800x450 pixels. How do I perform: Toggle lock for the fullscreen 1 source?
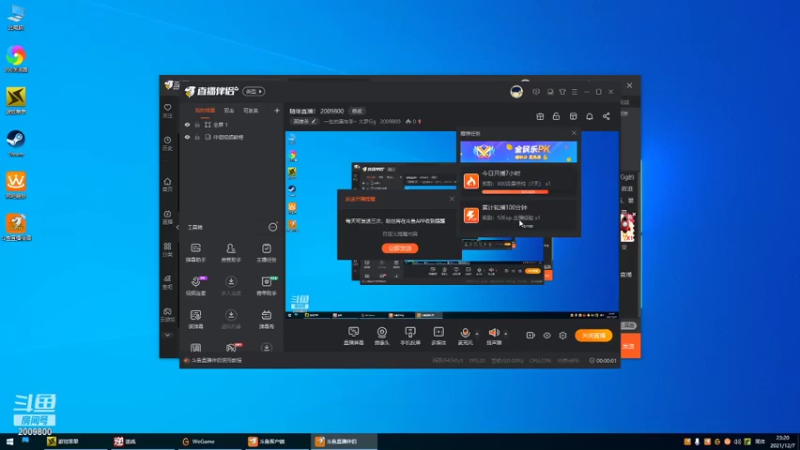point(197,124)
